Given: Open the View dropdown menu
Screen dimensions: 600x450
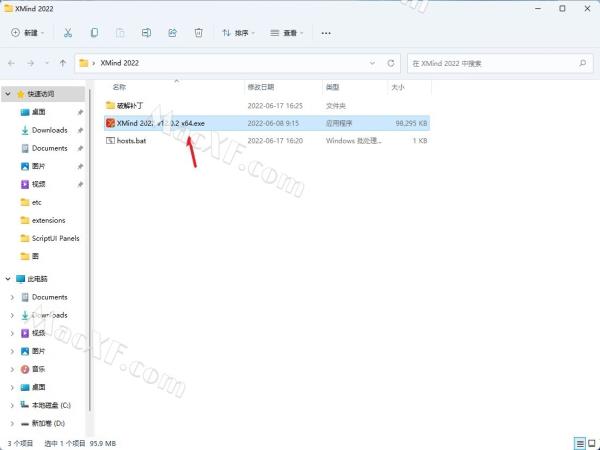Looking at the screenshot, I should tap(287, 33).
